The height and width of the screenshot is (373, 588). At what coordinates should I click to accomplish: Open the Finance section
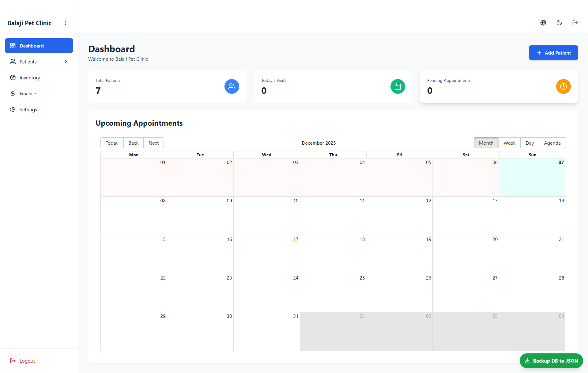pyautogui.click(x=28, y=94)
